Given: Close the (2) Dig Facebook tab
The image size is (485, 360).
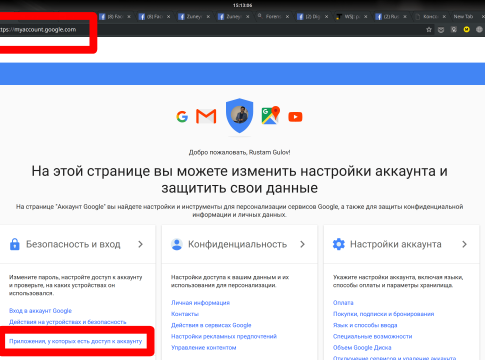Looking at the screenshot, I should [326, 16].
